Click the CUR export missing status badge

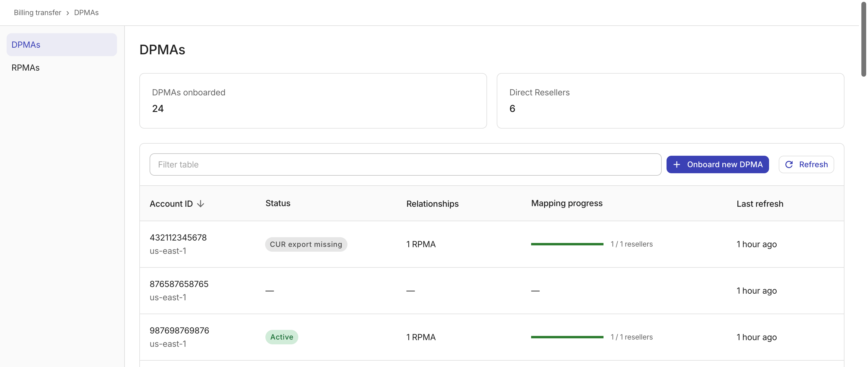[306, 244]
